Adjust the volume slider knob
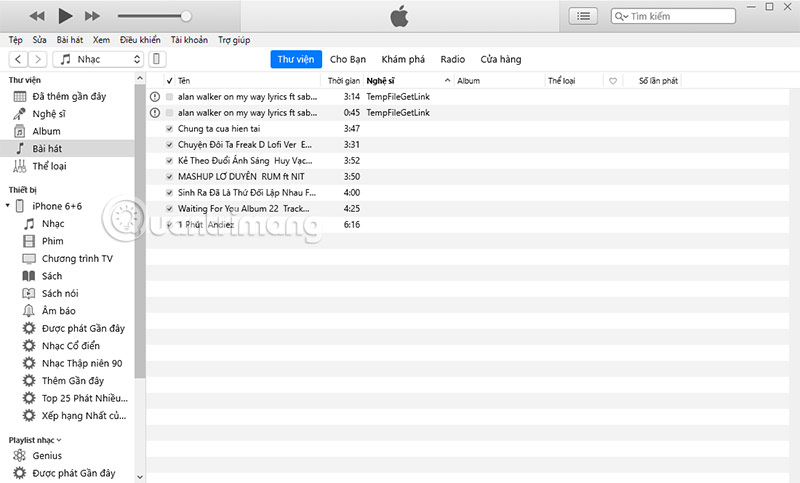 186,16
